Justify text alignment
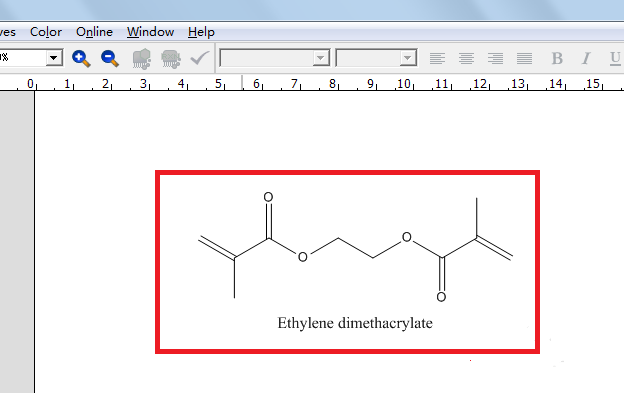624x393 pixels. (525, 58)
